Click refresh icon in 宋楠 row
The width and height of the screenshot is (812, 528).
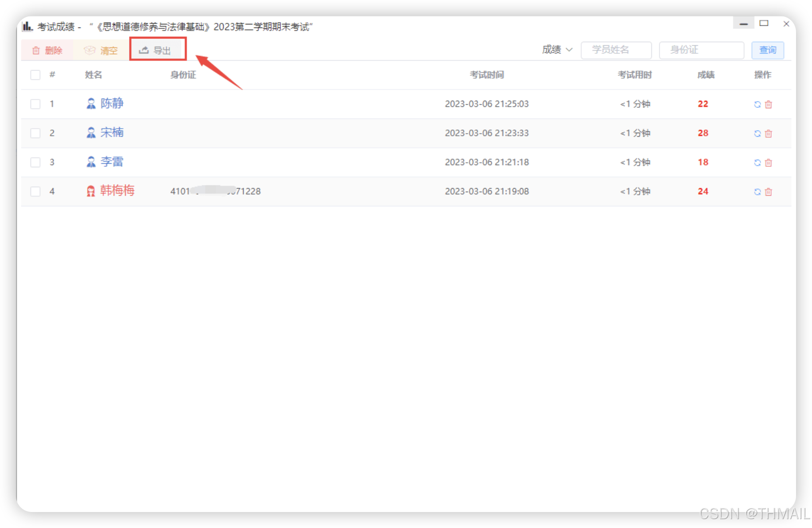coord(757,134)
